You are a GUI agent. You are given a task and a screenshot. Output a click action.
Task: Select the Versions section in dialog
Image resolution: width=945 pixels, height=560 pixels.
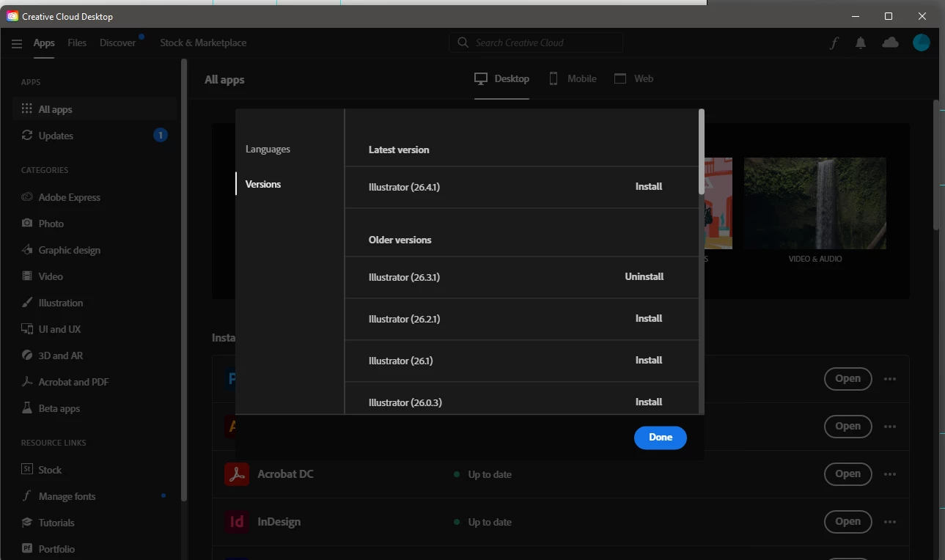[263, 184]
